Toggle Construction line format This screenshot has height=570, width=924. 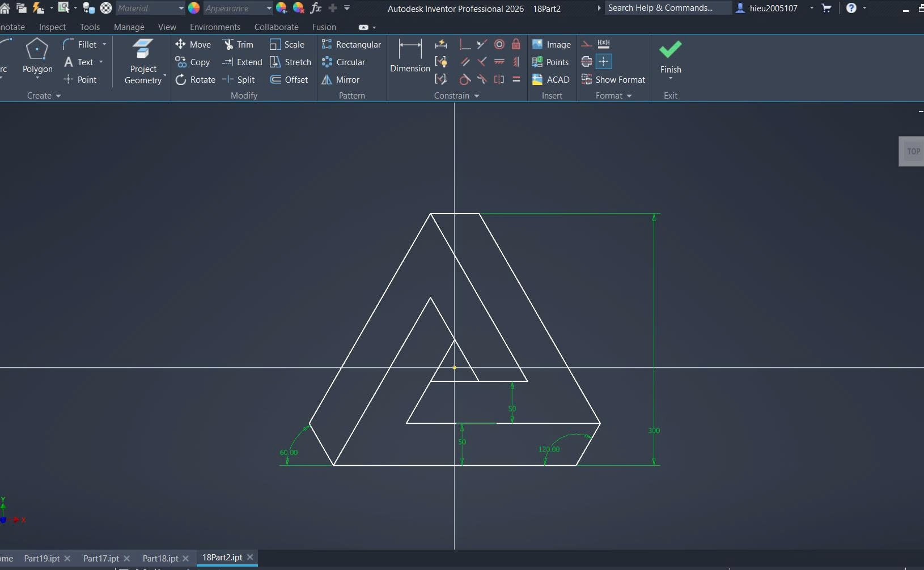pos(587,44)
